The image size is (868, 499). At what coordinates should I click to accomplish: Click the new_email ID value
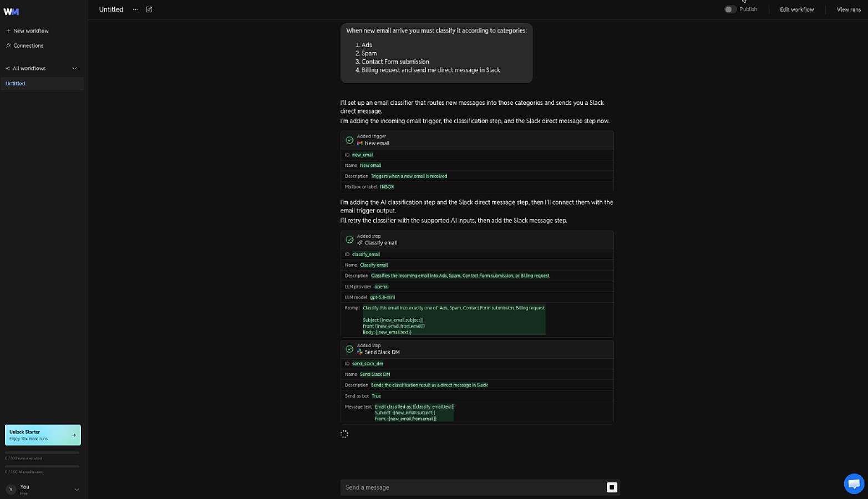click(363, 155)
